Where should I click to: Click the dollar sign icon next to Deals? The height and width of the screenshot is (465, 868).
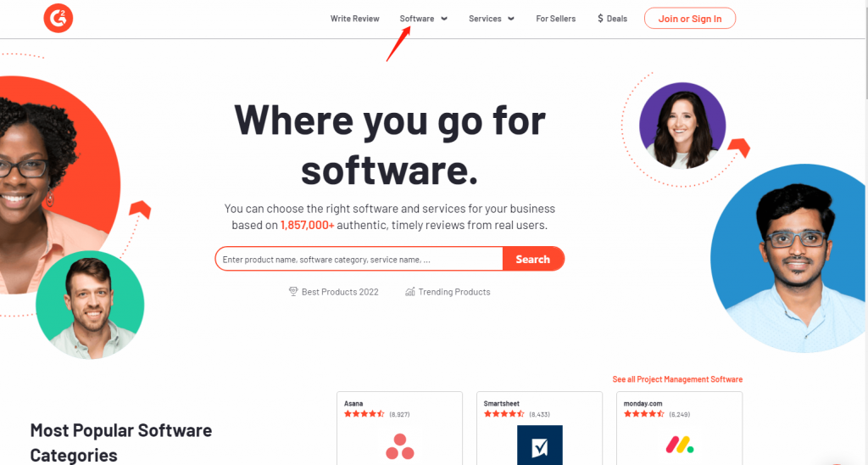point(601,19)
